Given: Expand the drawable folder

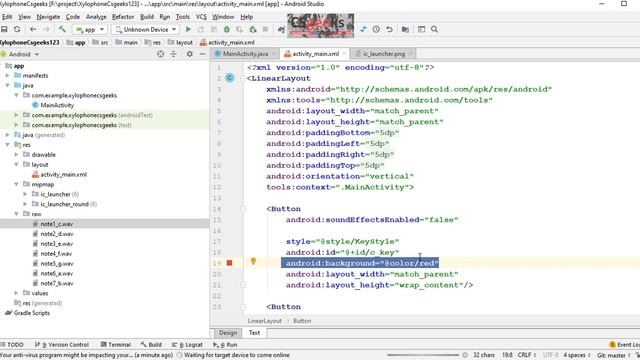Looking at the screenshot, I should tap(16, 155).
